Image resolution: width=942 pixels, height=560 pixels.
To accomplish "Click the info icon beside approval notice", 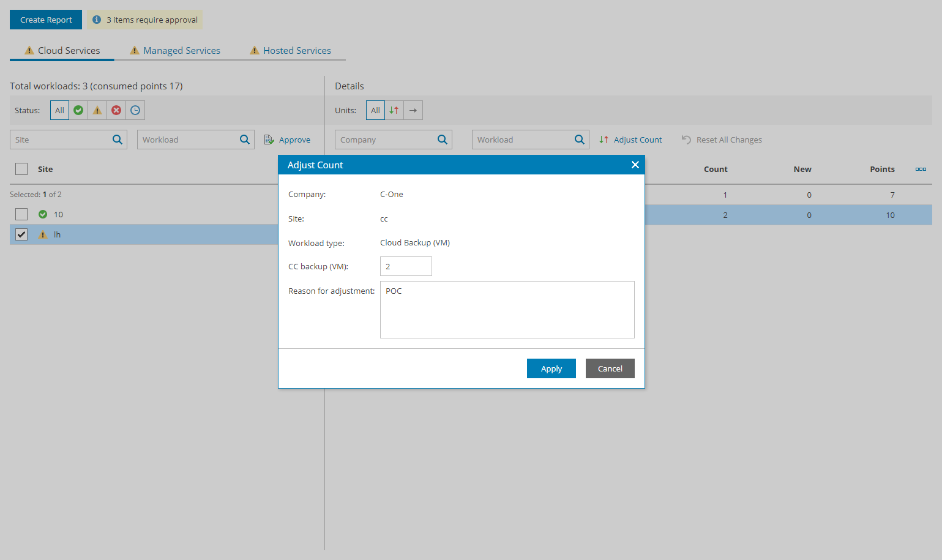I will click(x=97, y=19).
